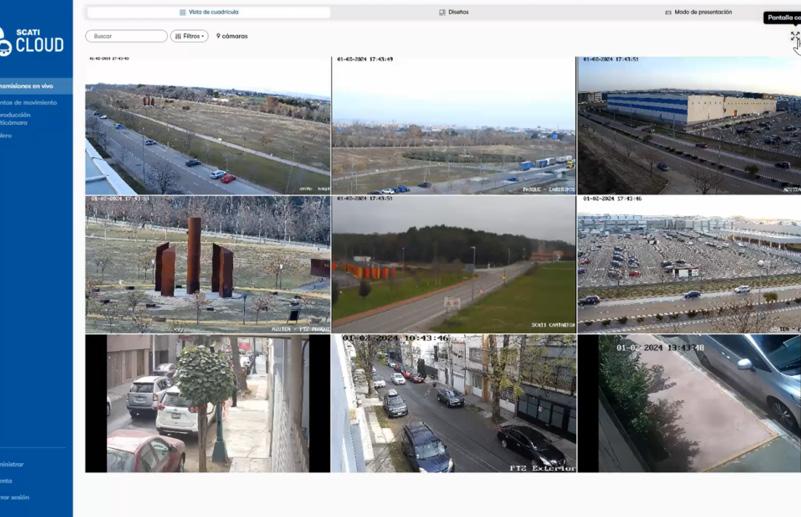The image size is (801, 517).
Task: Focus the Buscar search field
Action: click(126, 36)
